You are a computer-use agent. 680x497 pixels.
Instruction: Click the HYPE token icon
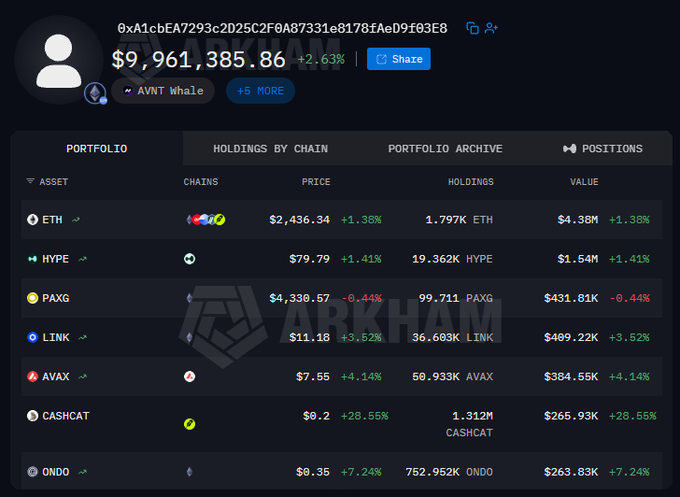click(x=33, y=259)
